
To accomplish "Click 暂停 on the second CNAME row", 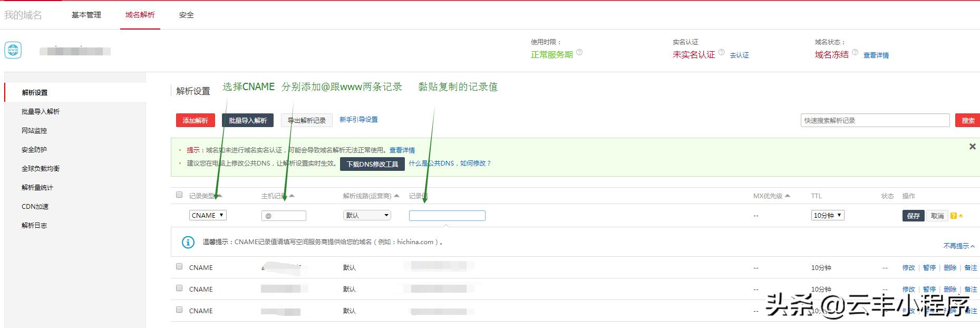I will 929,289.
